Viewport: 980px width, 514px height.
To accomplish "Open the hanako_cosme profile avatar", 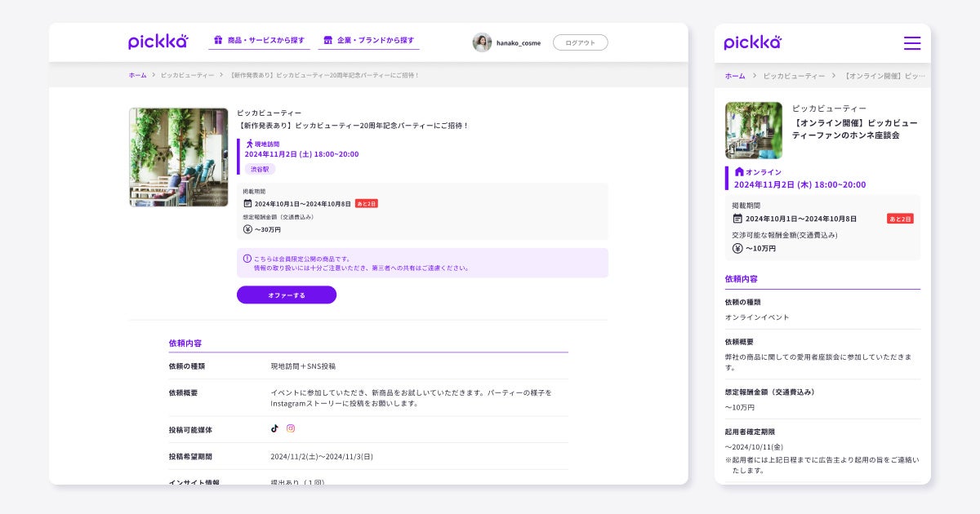I will (482, 42).
